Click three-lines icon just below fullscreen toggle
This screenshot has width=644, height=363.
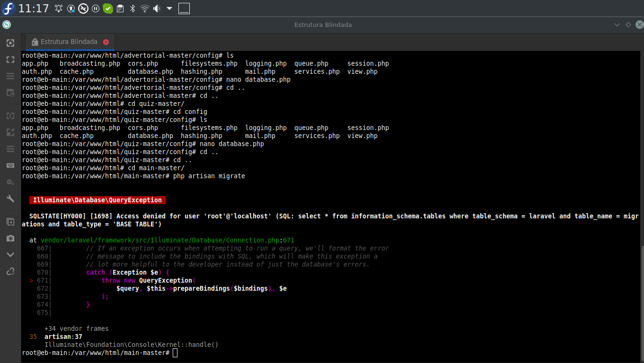[10, 76]
